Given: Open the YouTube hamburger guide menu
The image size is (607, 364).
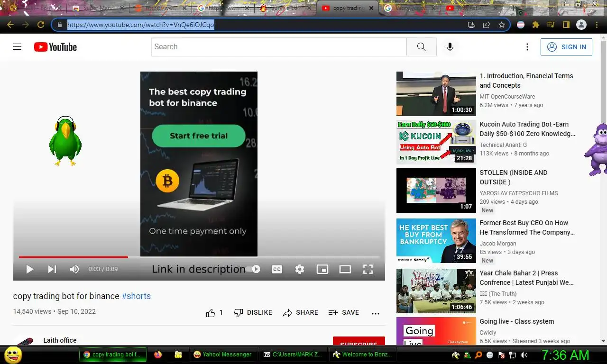Looking at the screenshot, I should click(x=17, y=47).
